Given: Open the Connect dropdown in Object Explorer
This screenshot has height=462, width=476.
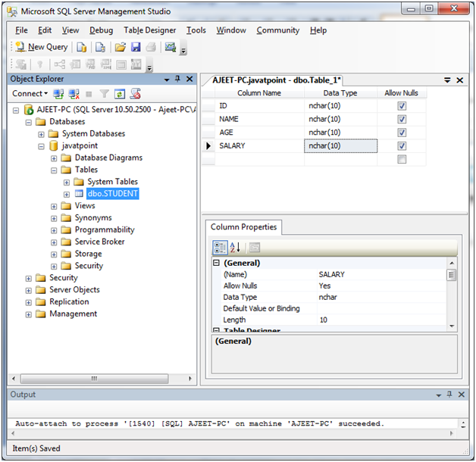Looking at the screenshot, I should tap(30, 94).
